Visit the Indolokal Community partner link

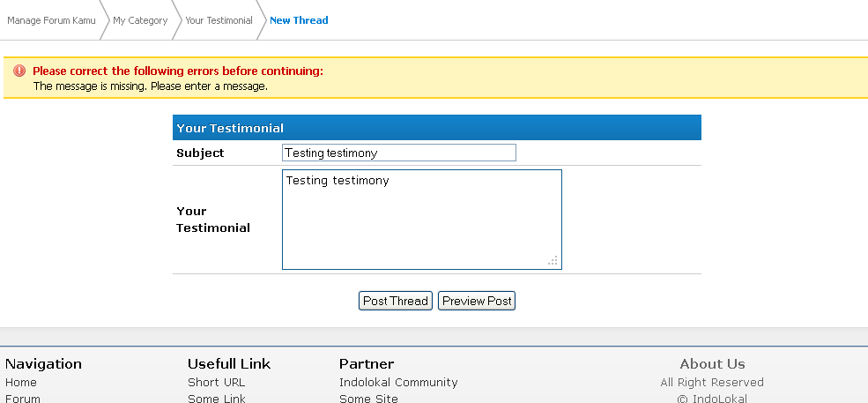(x=398, y=383)
